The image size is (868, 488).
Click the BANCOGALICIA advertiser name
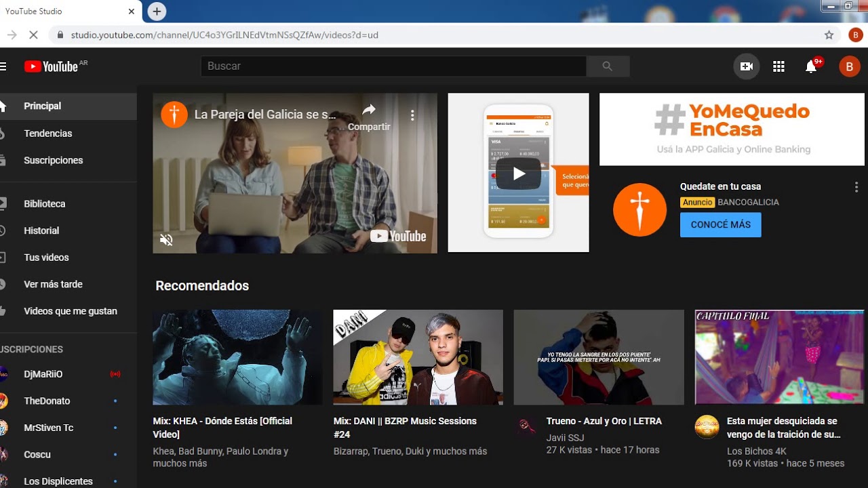click(748, 203)
